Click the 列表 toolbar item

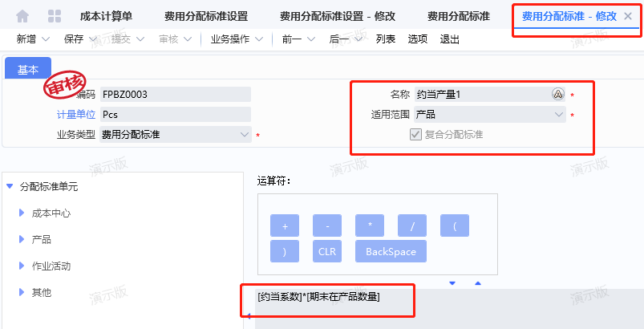[386, 39]
